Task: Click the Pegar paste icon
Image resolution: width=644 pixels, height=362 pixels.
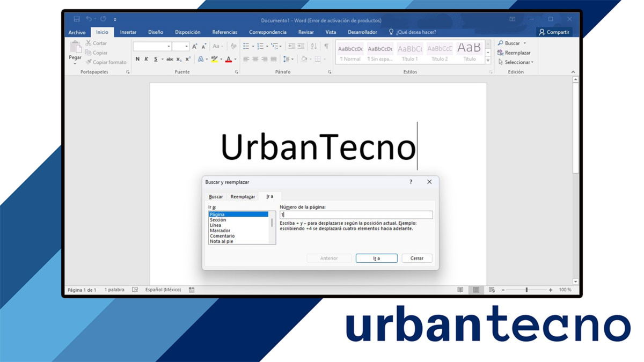Action: point(75,49)
